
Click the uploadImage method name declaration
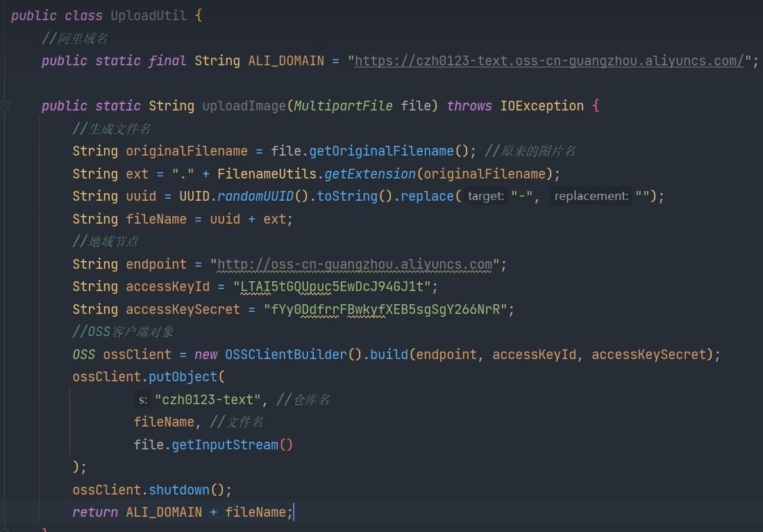244,106
